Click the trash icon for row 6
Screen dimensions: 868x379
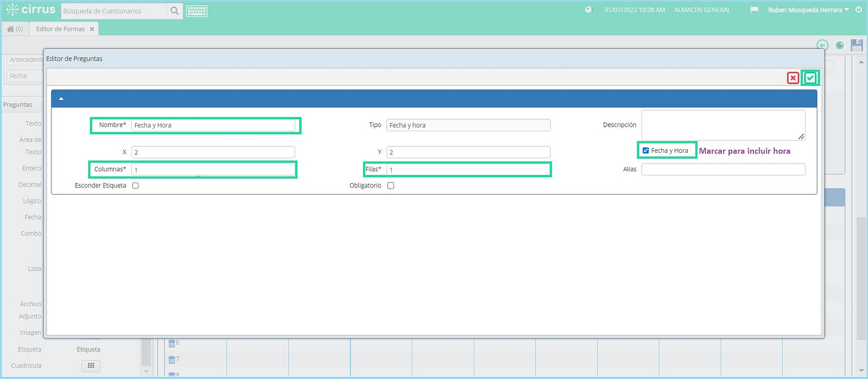[172, 343]
